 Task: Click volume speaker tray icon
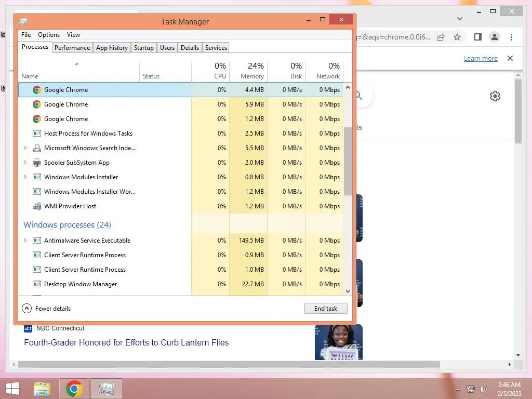(483, 389)
